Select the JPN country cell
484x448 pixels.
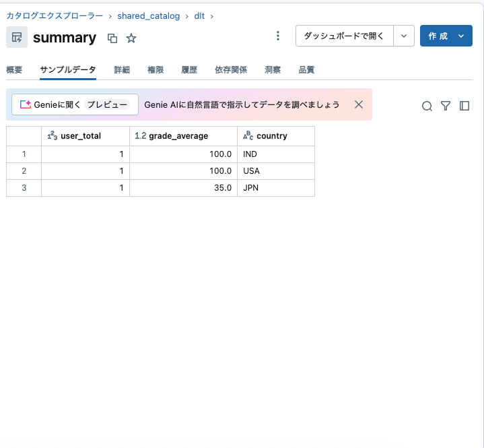point(276,187)
